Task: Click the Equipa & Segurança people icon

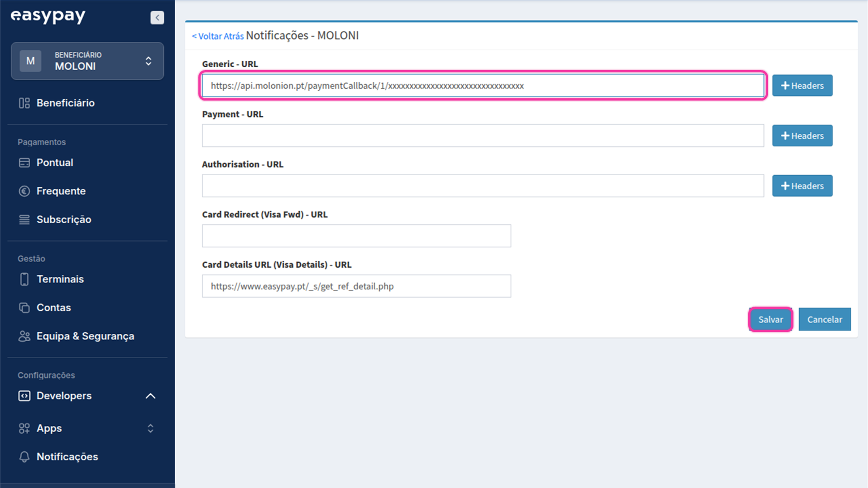Action: pyautogui.click(x=24, y=336)
